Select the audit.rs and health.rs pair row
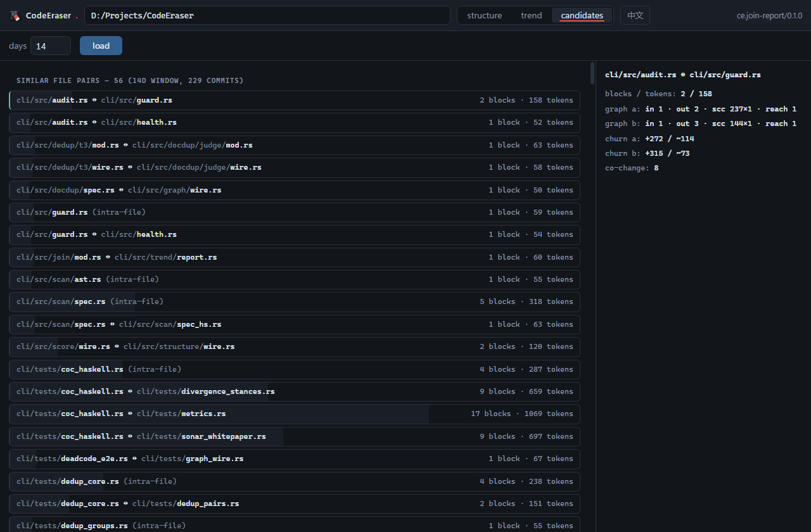The height and width of the screenshot is (532, 811). tap(295, 122)
